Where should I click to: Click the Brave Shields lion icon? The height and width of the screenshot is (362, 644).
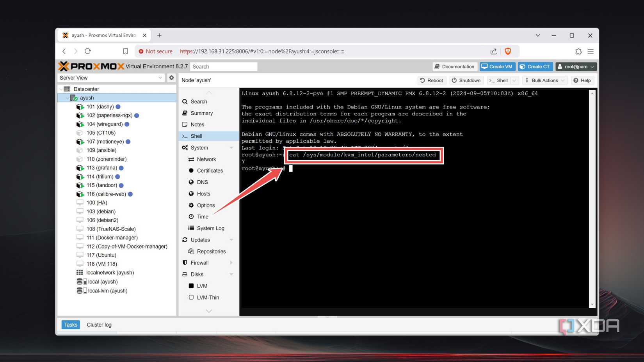point(508,51)
